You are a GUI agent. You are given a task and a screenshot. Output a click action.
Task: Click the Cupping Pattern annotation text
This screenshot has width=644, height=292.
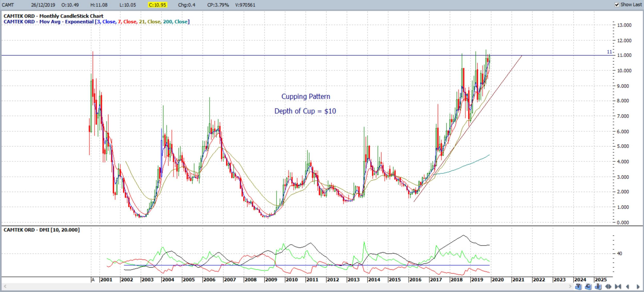point(306,97)
